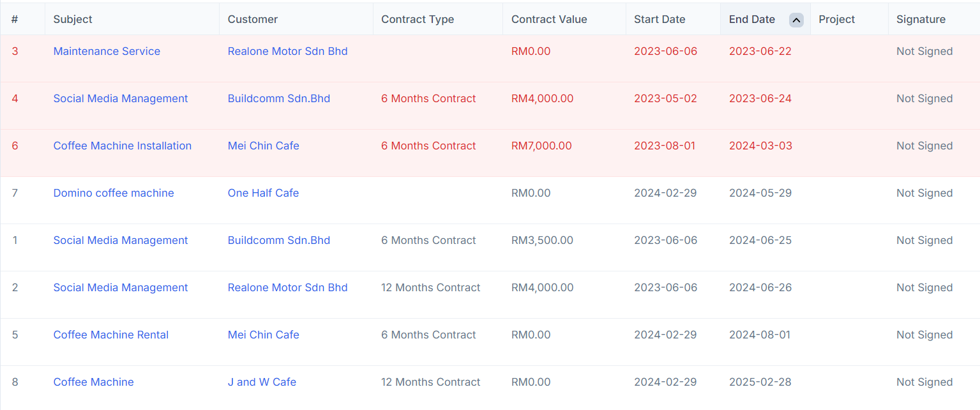
Task: Open the Maintenance Service contract
Action: (x=107, y=51)
